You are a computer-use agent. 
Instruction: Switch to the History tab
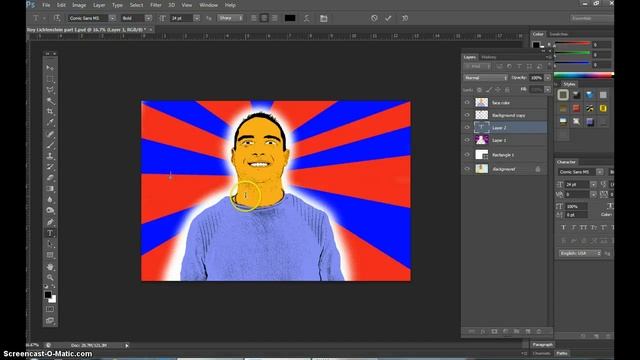tap(489, 57)
